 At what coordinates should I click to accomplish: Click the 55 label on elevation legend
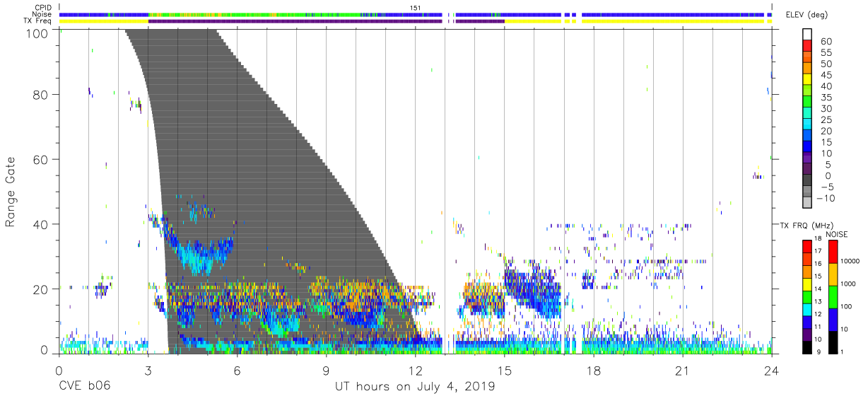826,53
